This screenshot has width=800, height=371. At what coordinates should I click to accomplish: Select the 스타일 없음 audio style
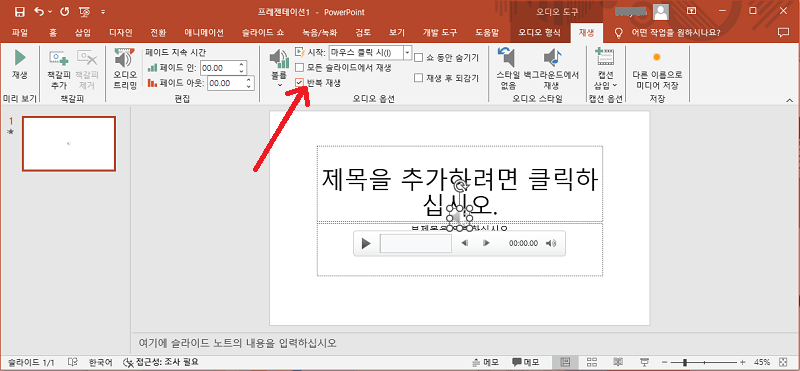click(x=508, y=69)
